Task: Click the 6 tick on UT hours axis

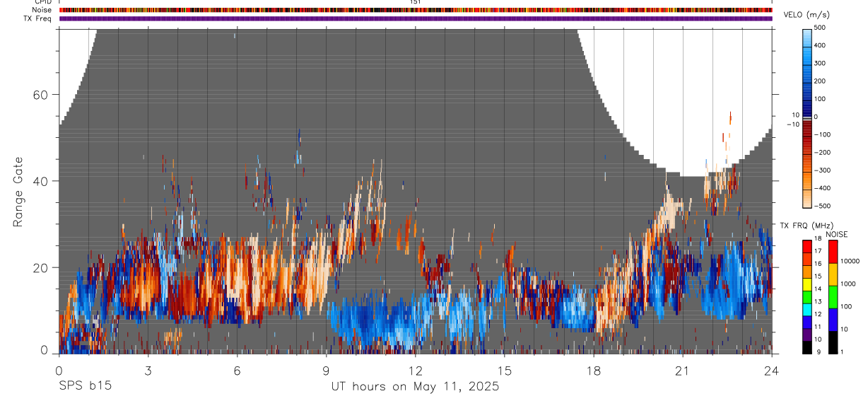Action: pyautogui.click(x=237, y=370)
